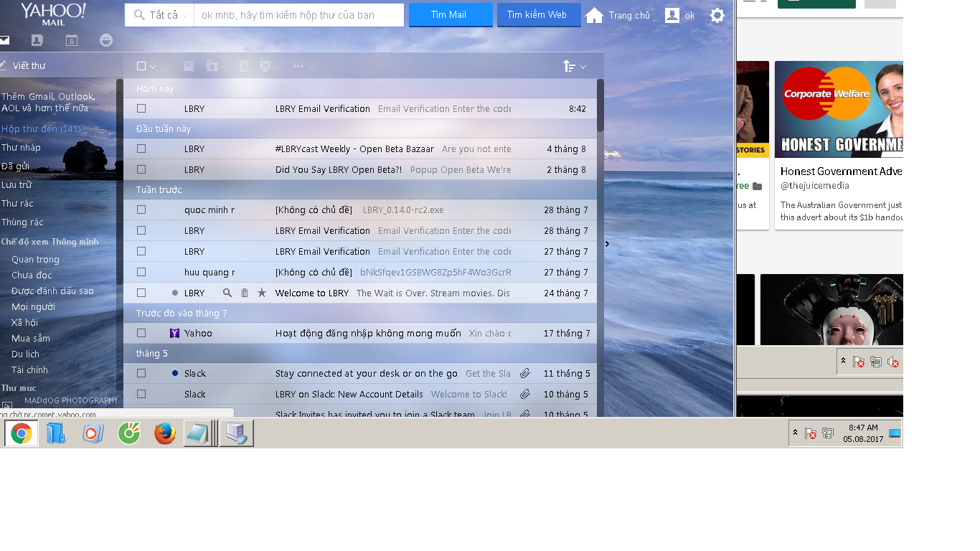The width and height of the screenshot is (980, 551).
Task: Open the Contacts icon under Yahoo logo
Action: [37, 40]
